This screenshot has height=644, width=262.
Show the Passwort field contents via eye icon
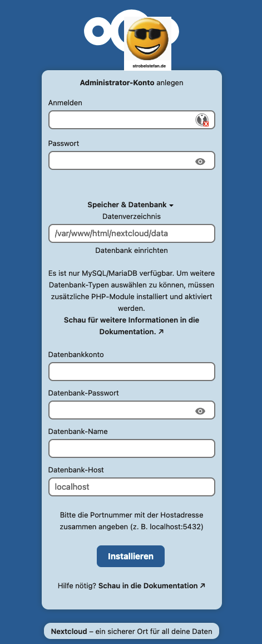click(200, 162)
